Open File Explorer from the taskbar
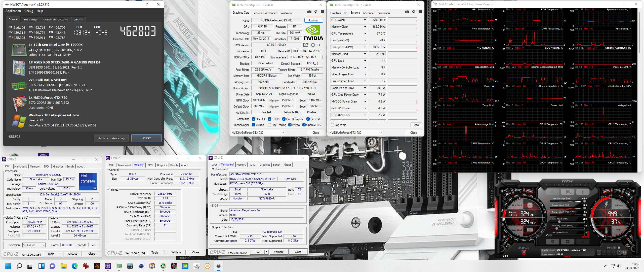Image resolution: width=644 pixels, height=272 pixels. point(64,266)
